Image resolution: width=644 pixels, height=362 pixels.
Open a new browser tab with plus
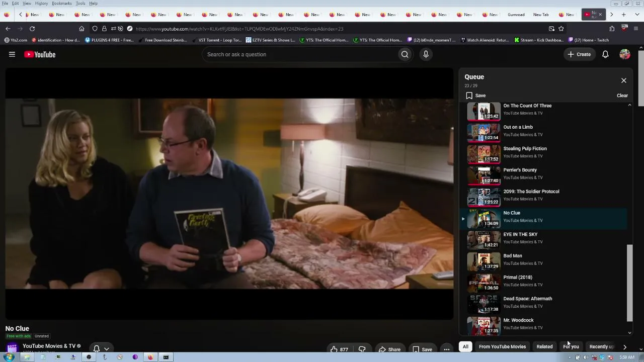[x=624, y=15]
